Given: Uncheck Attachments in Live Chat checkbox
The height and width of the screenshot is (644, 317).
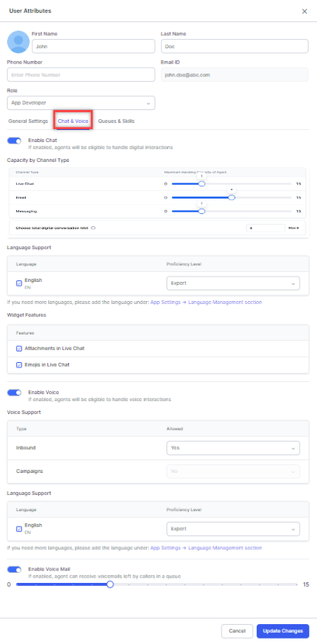Looking at the screenshot, I should [x=19, y=348].
